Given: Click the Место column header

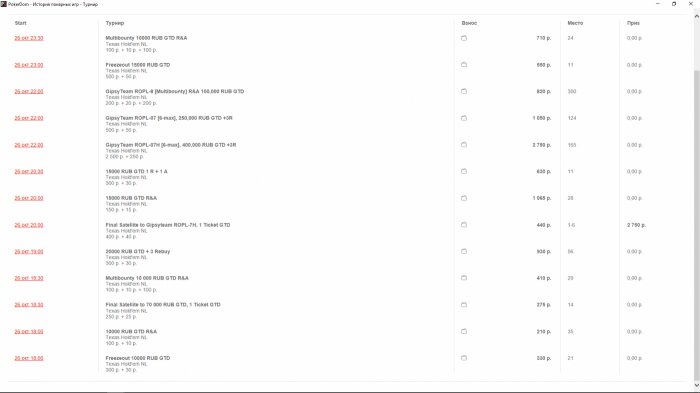Looking at the screenshot, I should coord(575,23).
